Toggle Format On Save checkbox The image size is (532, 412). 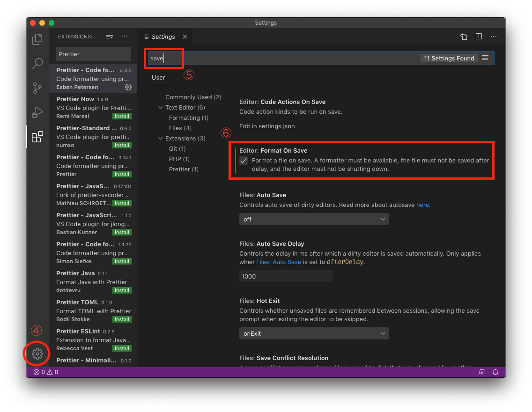point(244,161)
